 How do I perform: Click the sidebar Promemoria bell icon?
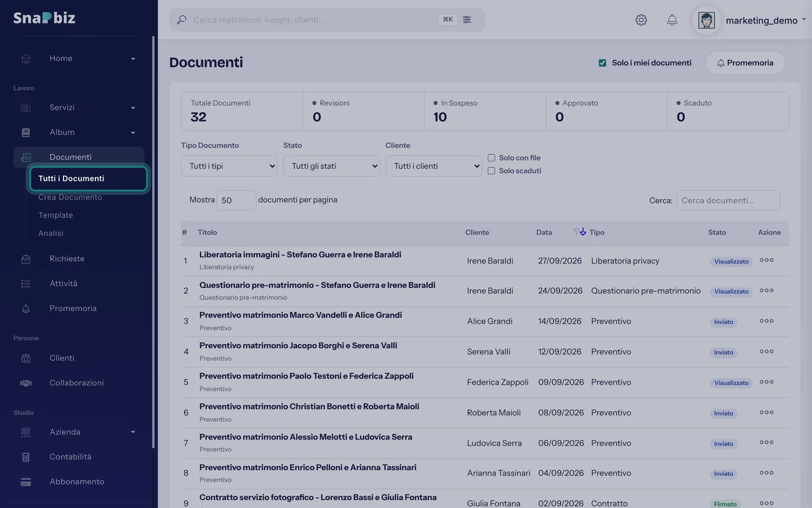[x=26, y=309]
